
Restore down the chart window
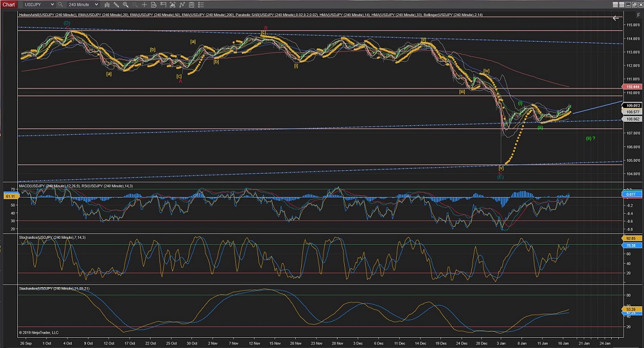pyautogui.click(x=634, y=5)
